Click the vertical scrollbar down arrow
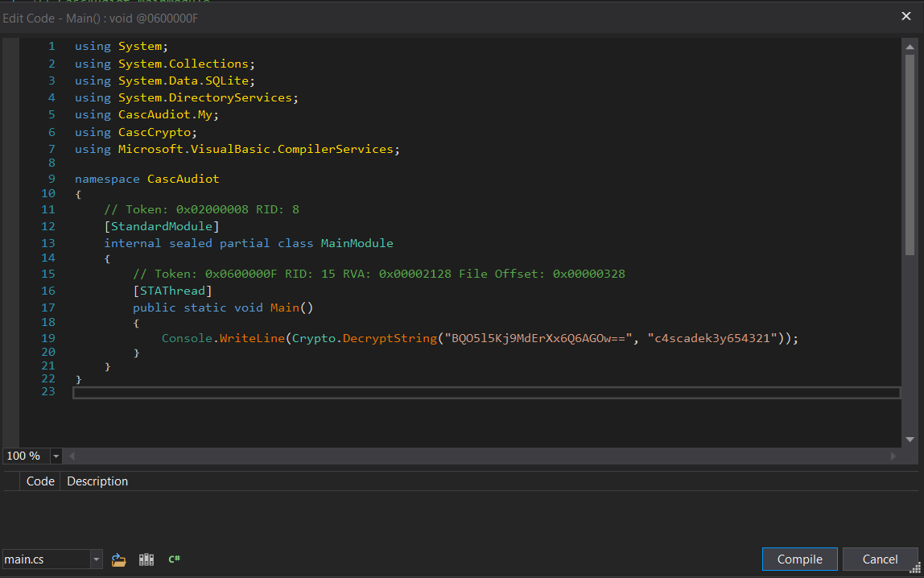 pyautogui.click(x=910, y=440)
